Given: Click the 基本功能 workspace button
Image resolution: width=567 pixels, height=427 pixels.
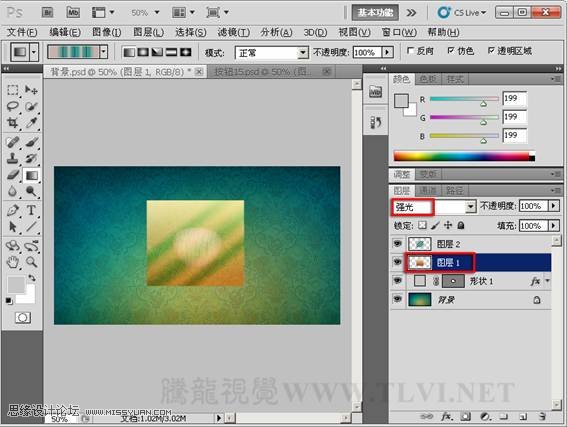Looking at the screenshot, I should 375,13.
